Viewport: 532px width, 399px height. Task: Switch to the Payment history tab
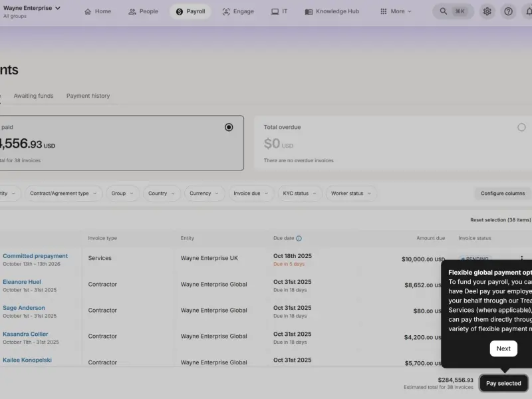click(88, 96)
